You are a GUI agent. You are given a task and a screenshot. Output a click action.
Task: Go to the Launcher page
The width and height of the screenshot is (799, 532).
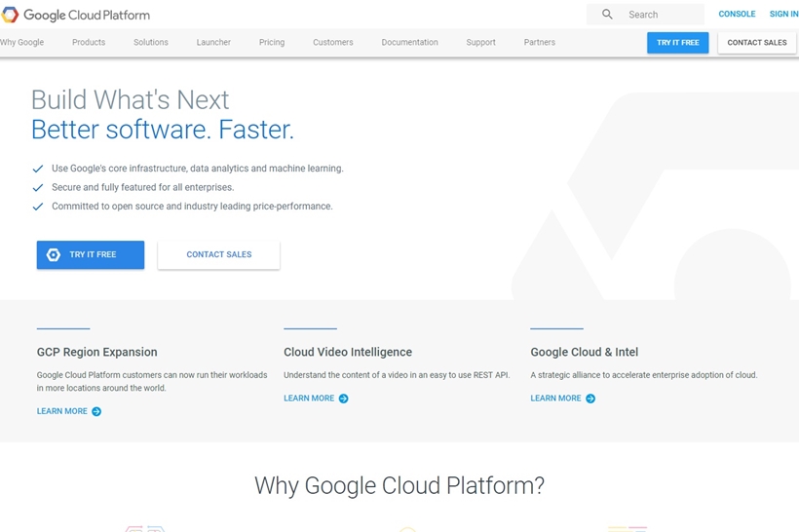(x=213, y=43)
